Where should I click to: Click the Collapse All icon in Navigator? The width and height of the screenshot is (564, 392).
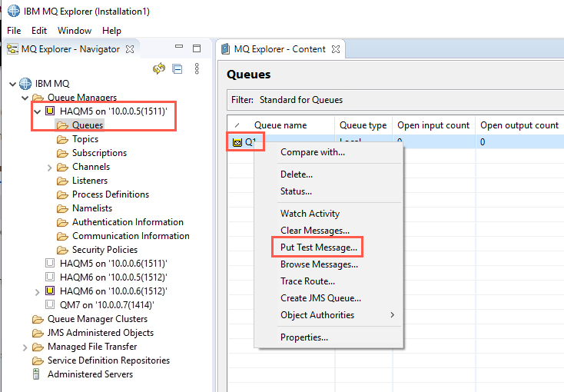pos(177,68)
